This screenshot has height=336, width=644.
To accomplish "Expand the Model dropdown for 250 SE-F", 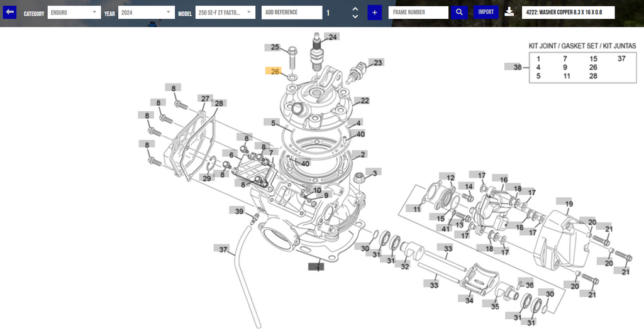I will pos(224,12).
